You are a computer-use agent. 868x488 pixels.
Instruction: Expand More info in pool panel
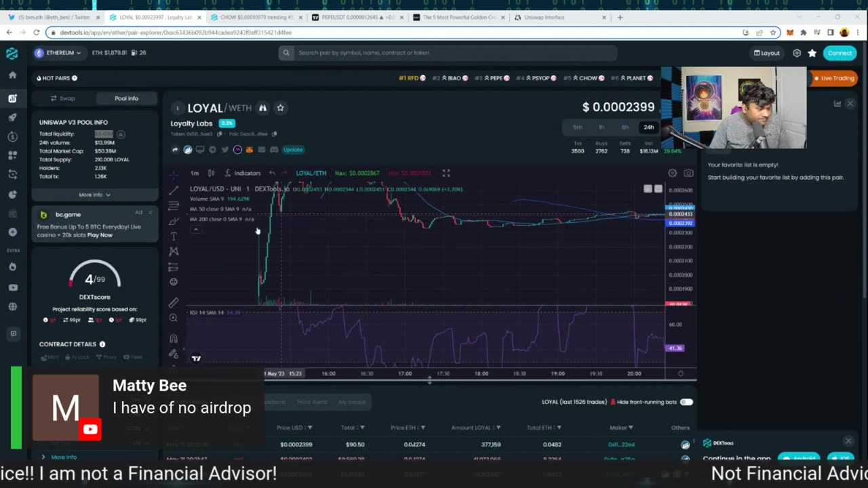94,195
